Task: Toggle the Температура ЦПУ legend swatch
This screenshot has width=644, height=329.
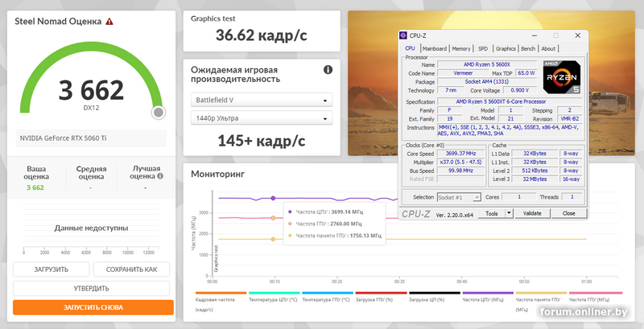Action: [x=275, y=293]
